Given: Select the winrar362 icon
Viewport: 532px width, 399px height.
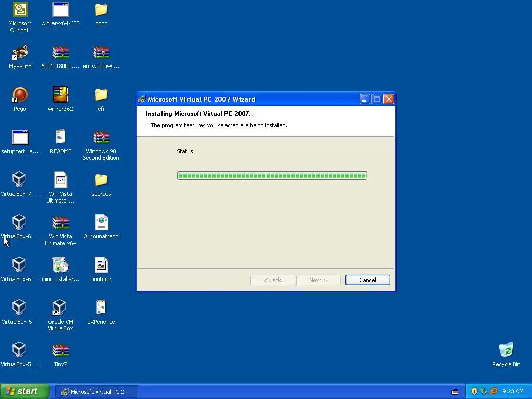Looking at the screenshot, I should [60, 95].
